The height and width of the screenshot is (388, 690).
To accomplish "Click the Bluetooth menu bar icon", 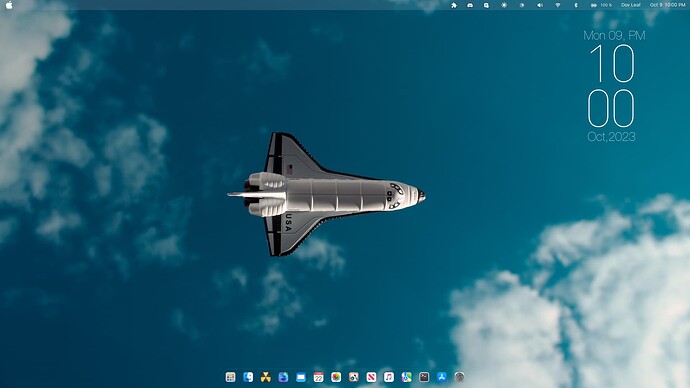I will (x=576, y=5).
